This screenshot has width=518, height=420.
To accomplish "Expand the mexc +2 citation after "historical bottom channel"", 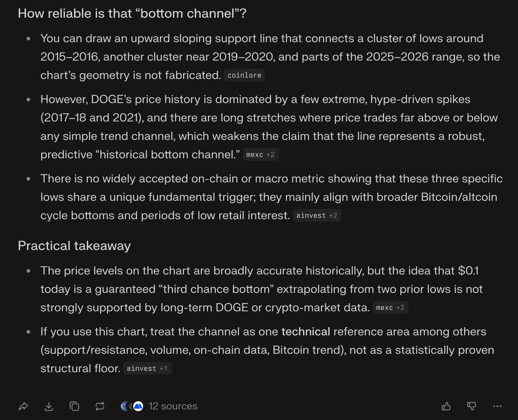I will [260, 155].
